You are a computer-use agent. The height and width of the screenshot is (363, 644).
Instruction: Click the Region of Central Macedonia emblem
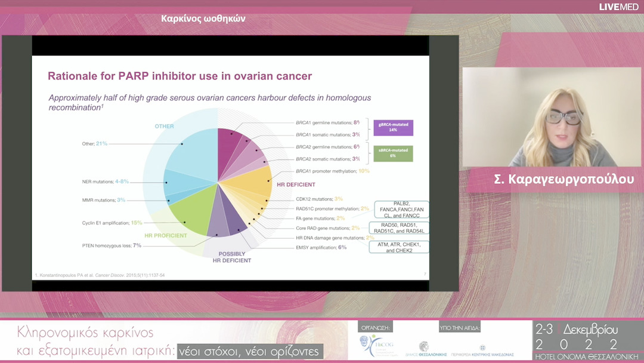tap(482, 348)
